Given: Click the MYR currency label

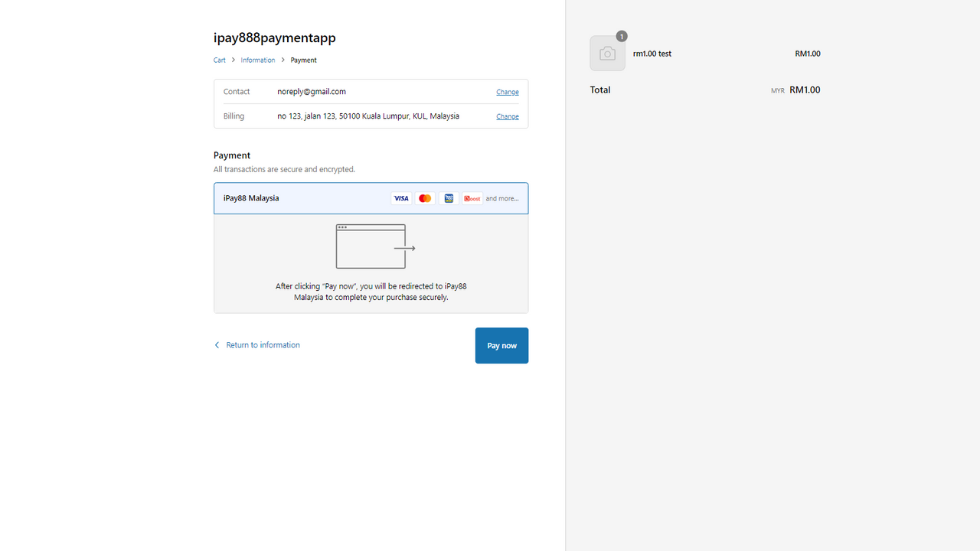Looking at the screenshot, I should (778, 90).
